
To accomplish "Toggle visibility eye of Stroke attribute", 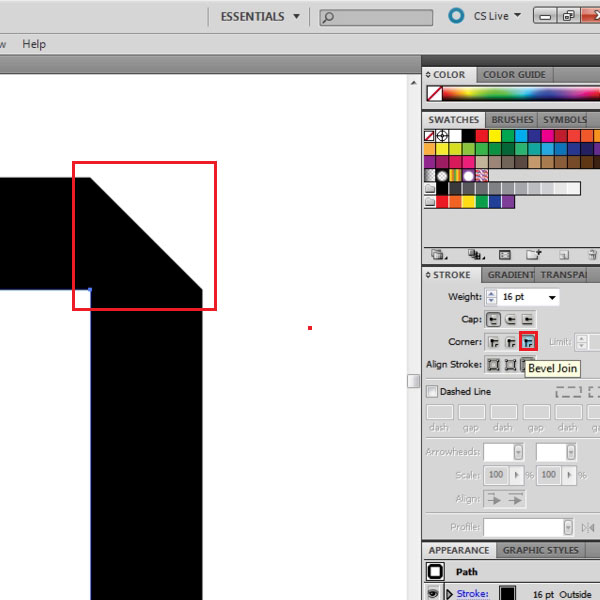I will (433, 593).
